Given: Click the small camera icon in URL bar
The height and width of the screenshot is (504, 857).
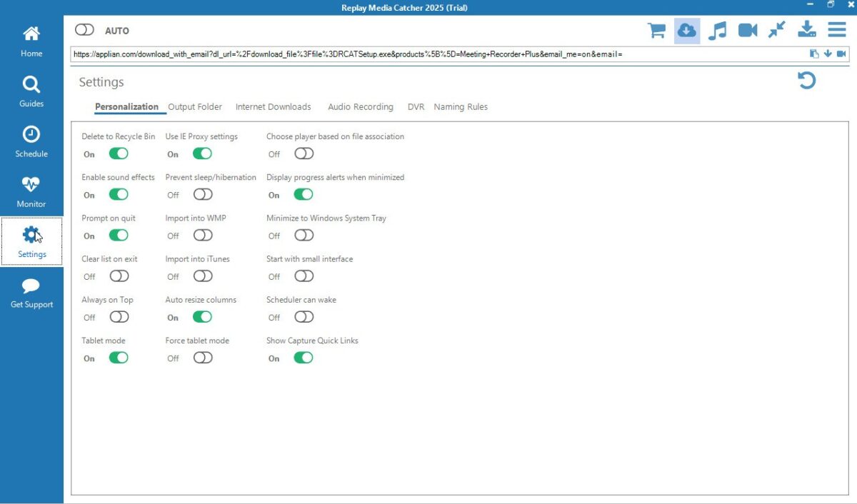Looking at the screenshot, I should coord(841,54).
